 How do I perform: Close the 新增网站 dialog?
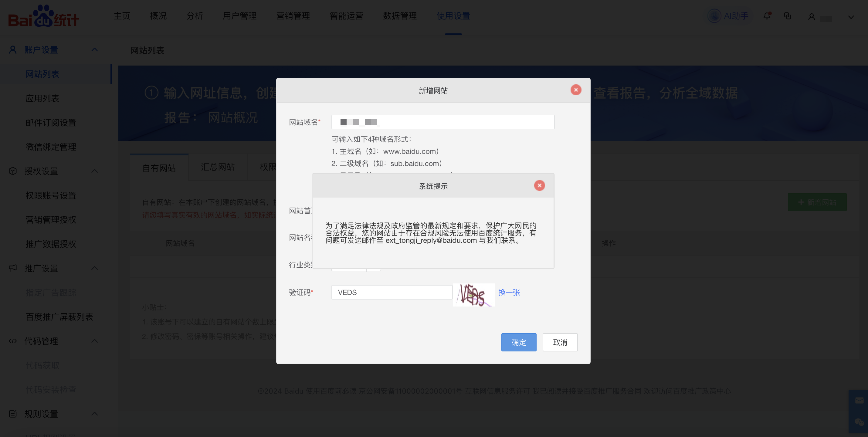coord(576,90)
